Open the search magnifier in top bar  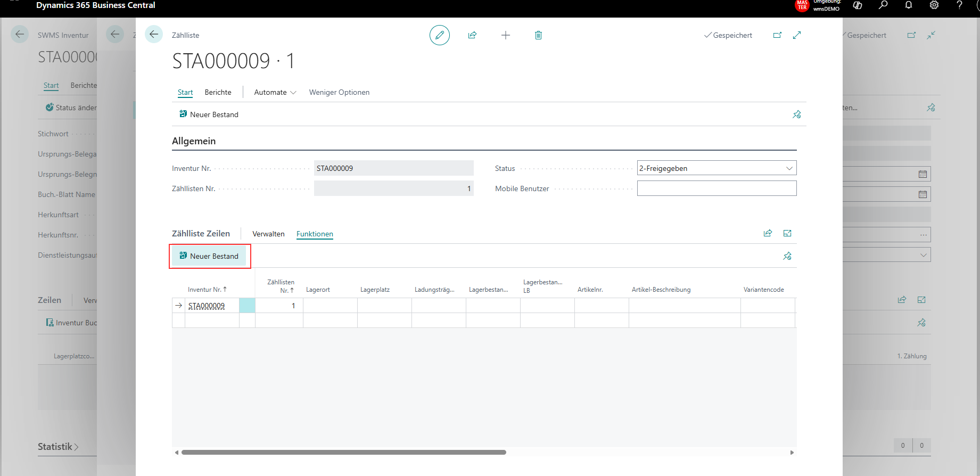pos(883,5)
